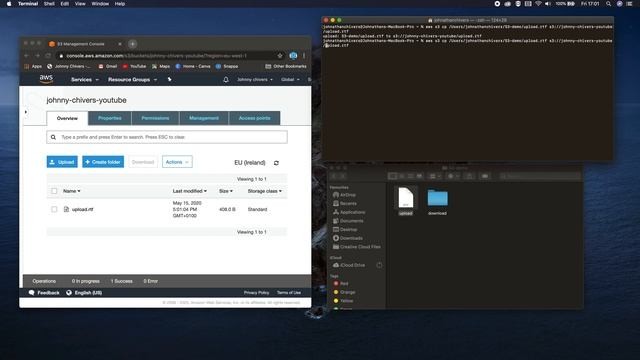The height and width of the screenshot is (360, 640).
Task: Open the Window menu in menu bar
Action: point(100,4)
